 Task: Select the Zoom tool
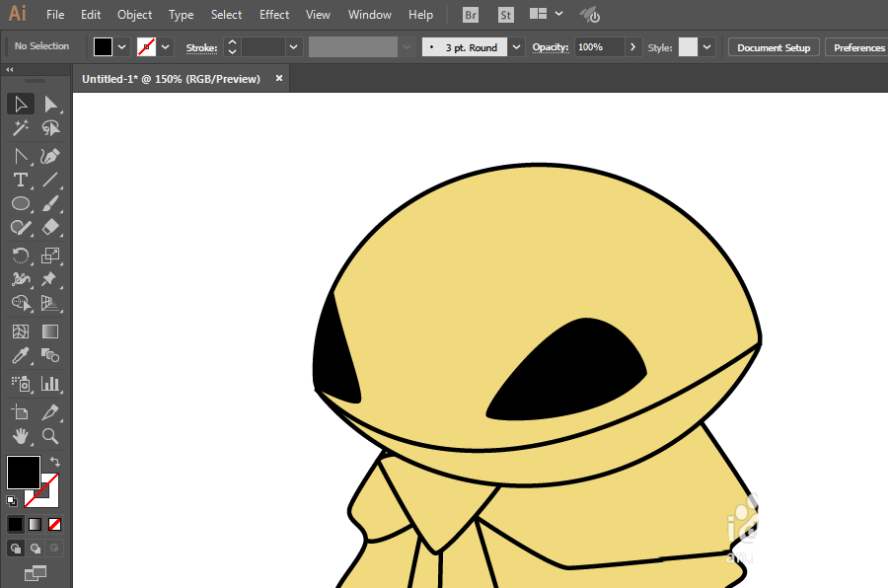pos(50,435)
